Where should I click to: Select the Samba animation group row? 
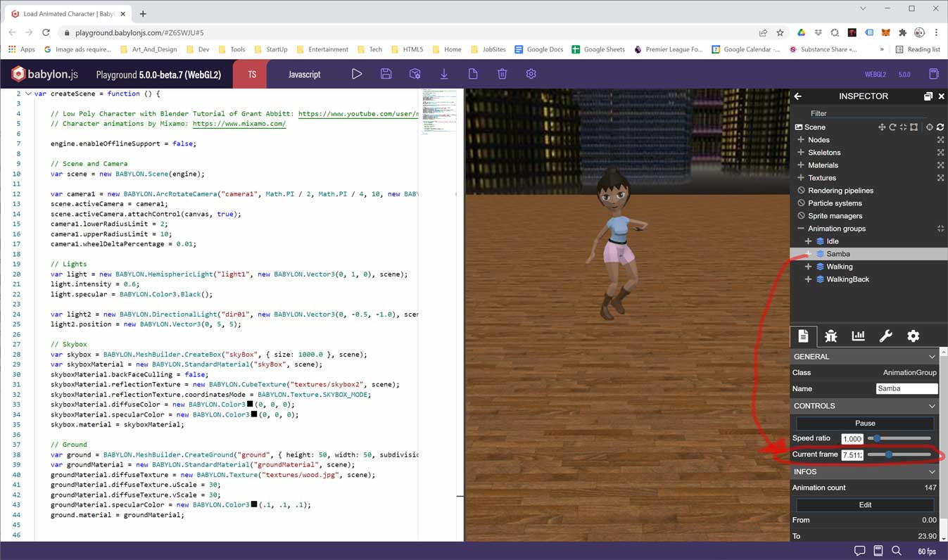pyautogui.click(x=868, y=254)
